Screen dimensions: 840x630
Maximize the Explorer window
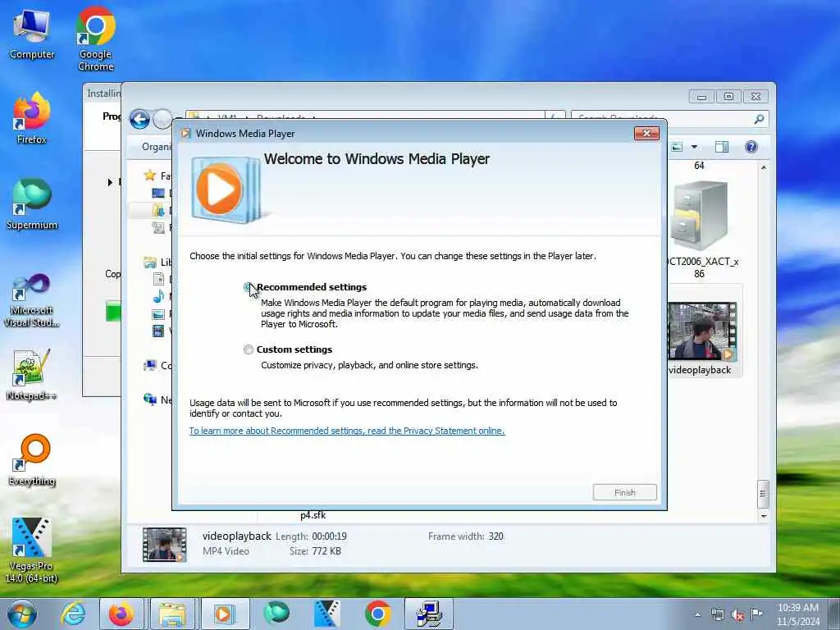coord(728,97)
